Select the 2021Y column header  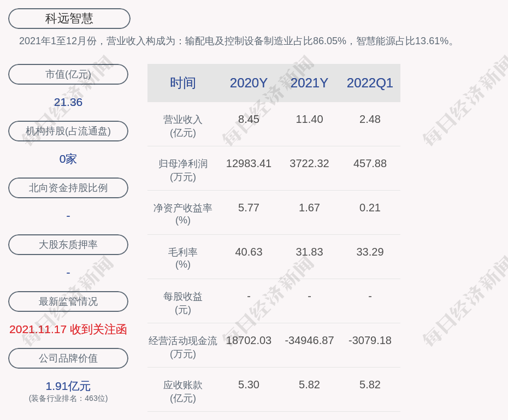309,83
